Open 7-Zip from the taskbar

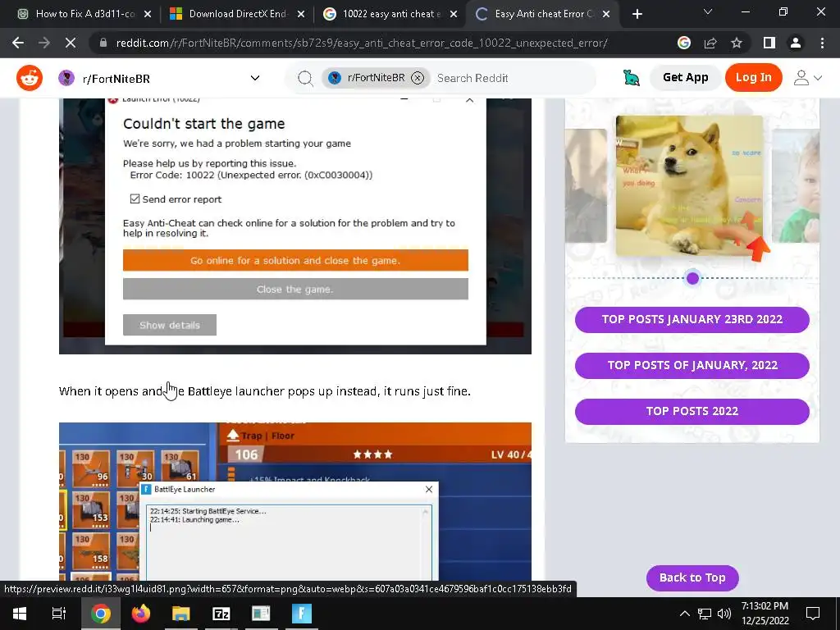[x=221, y=614]
